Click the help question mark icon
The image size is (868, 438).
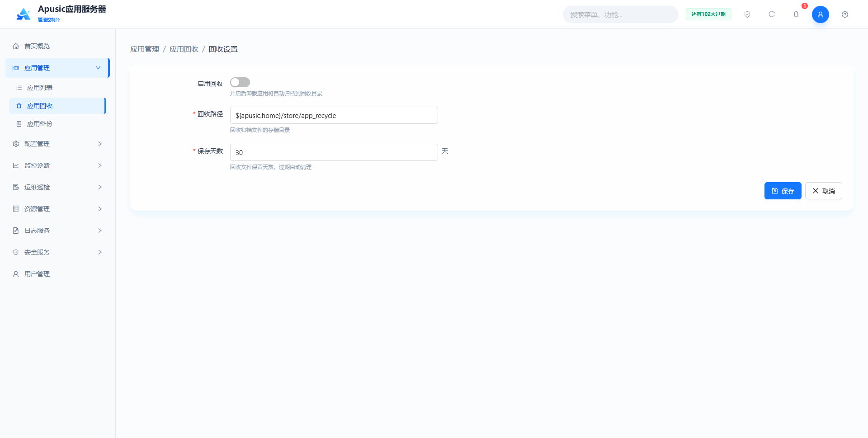pos(845,14)
